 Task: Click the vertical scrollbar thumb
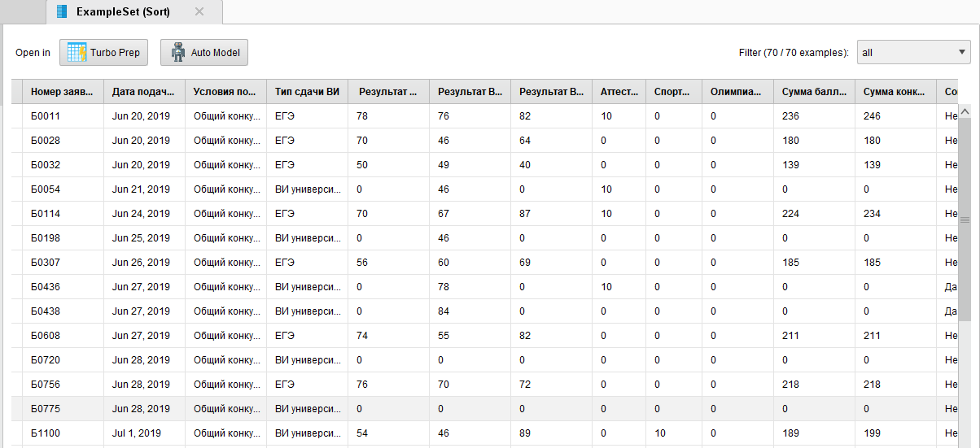point(965,220)
